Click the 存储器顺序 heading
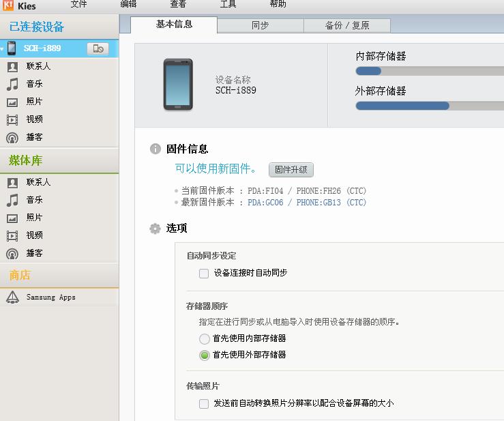Screen dimensions: 504x421 point(207,306)
